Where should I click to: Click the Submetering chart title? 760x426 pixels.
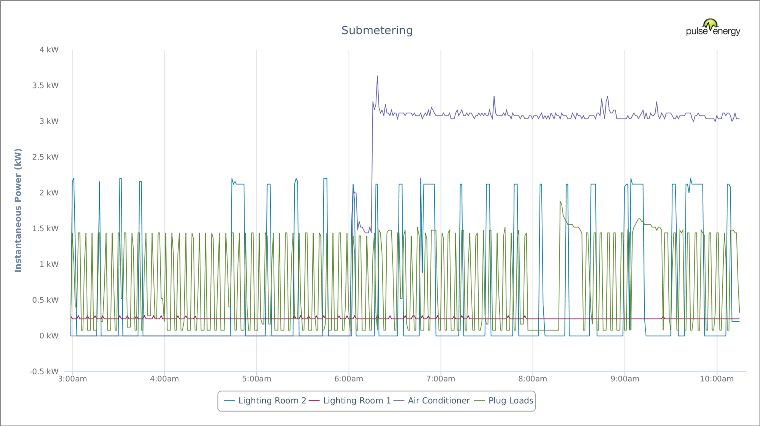pyautogui.click(x=377, y=30)
